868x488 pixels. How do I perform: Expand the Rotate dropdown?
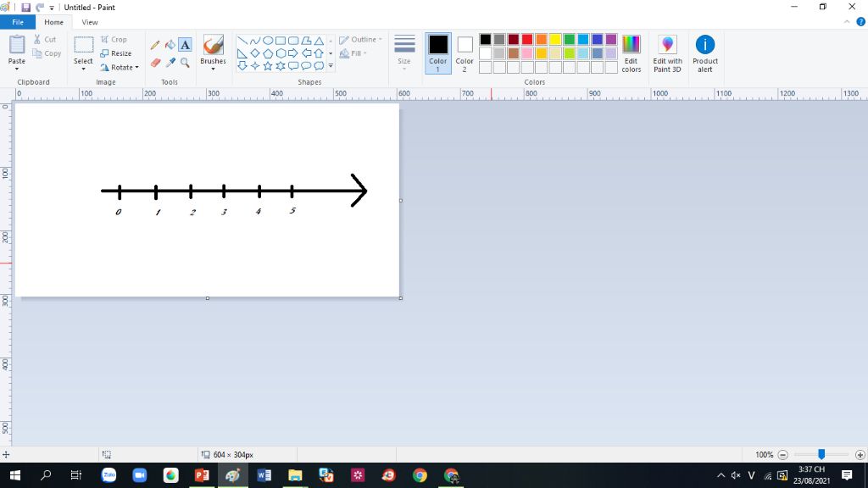120,68
